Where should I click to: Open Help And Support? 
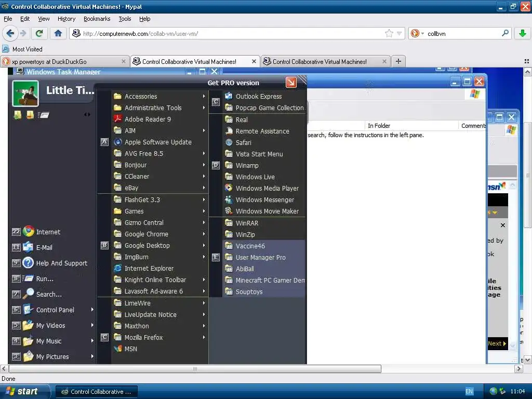pos(61,263)
